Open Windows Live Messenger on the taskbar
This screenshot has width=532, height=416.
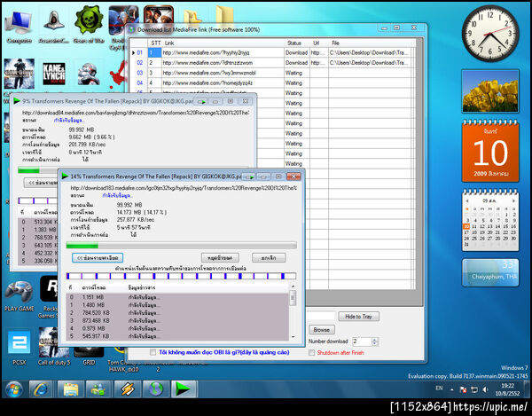[98, 389]
